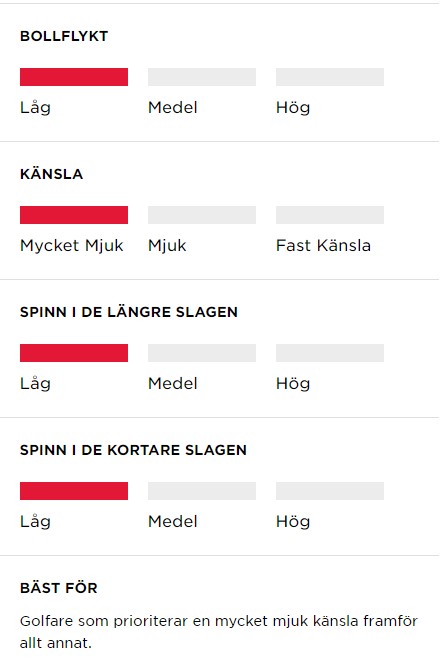Screen dimensions: 445x666
Task: Select the Fast Känsla bar
Action: coord(330,215)
